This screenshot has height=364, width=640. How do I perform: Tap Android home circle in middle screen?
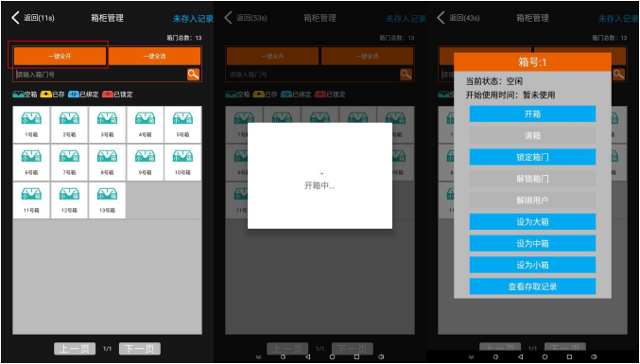coord(332,356)
